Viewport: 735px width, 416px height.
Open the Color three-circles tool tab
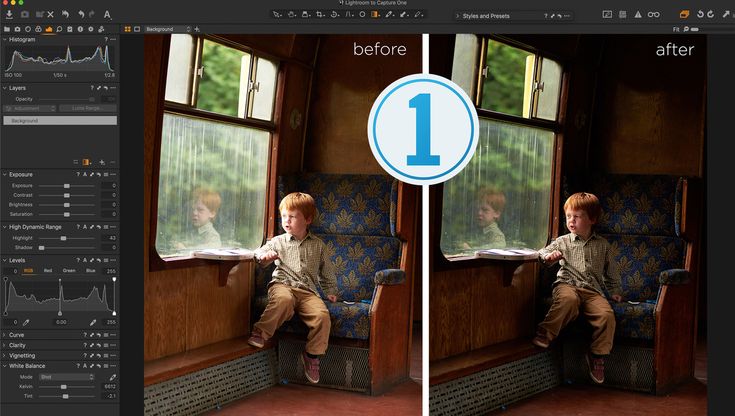tap(38, 29)
